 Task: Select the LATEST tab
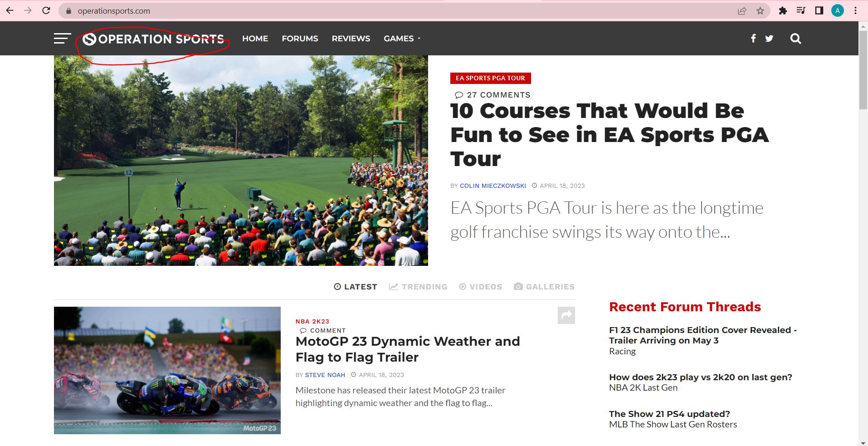(x=356, y=287)
